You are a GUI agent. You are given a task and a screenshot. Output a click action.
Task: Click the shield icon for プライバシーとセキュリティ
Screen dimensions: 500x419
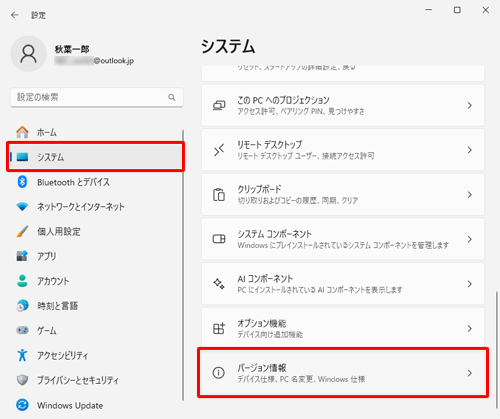(22, 380)
